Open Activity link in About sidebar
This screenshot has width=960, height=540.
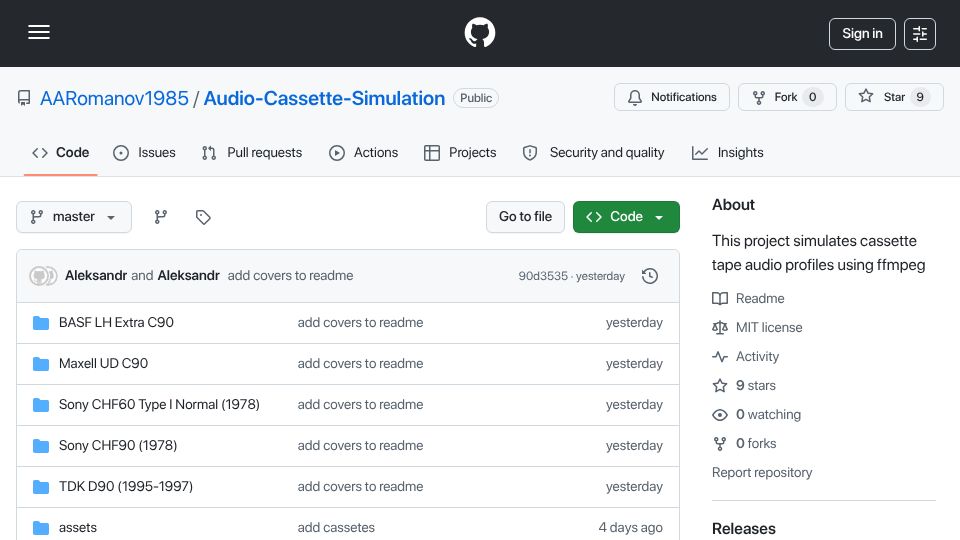point(757,356)
